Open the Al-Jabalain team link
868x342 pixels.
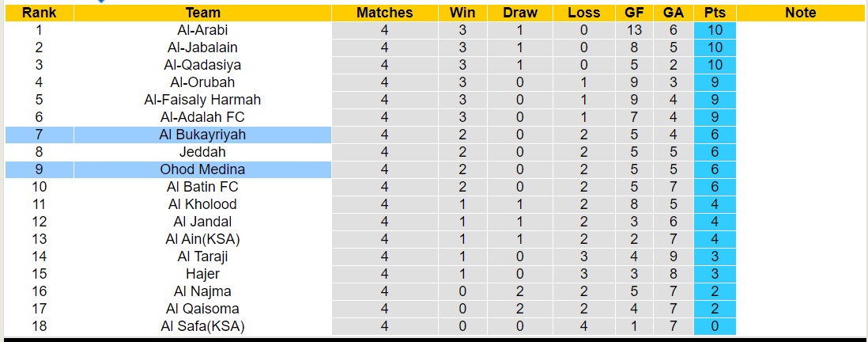(x=202, y=47)
